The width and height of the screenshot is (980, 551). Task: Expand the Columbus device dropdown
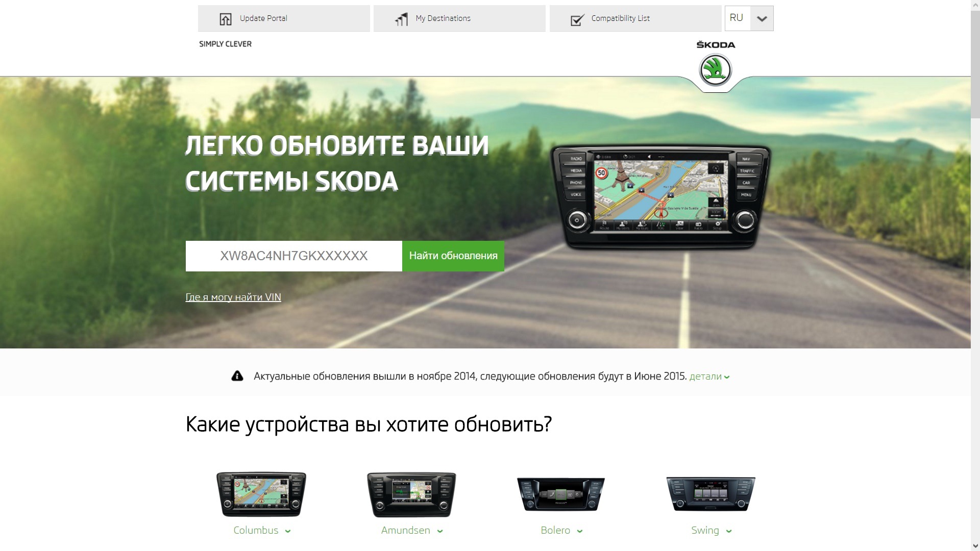point(288,531)
